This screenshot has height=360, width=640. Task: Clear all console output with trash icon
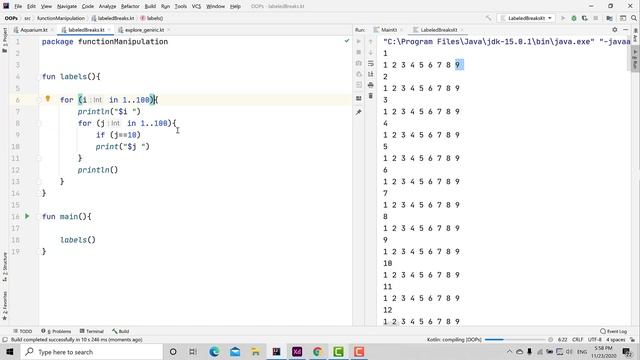371,96
